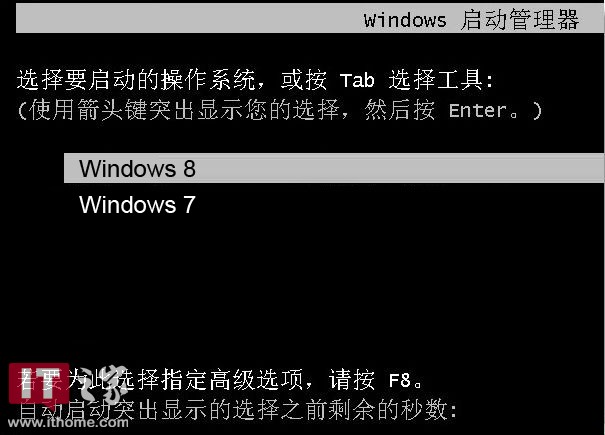Click the 选择工具 text after Tab

[436, 80]
